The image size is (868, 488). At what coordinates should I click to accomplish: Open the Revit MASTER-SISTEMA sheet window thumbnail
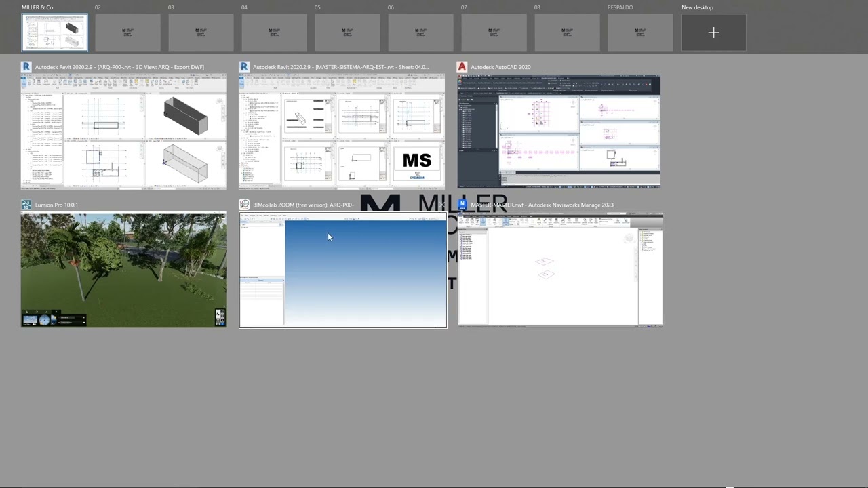click(x=342, y=131)
